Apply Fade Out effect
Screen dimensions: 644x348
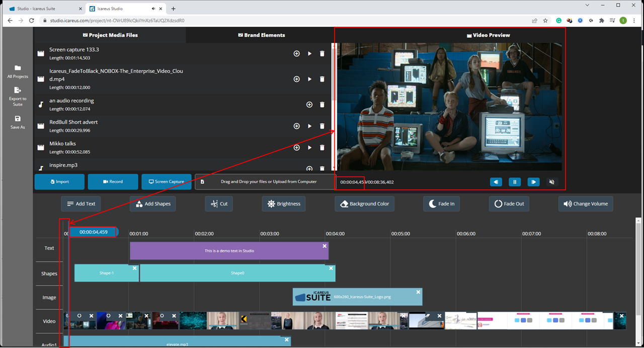509,204
